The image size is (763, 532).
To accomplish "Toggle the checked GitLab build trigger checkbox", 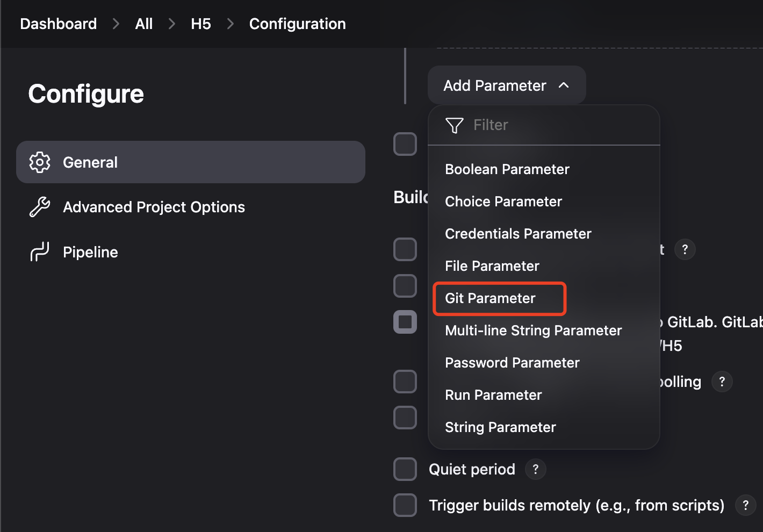I will point(405,322).
